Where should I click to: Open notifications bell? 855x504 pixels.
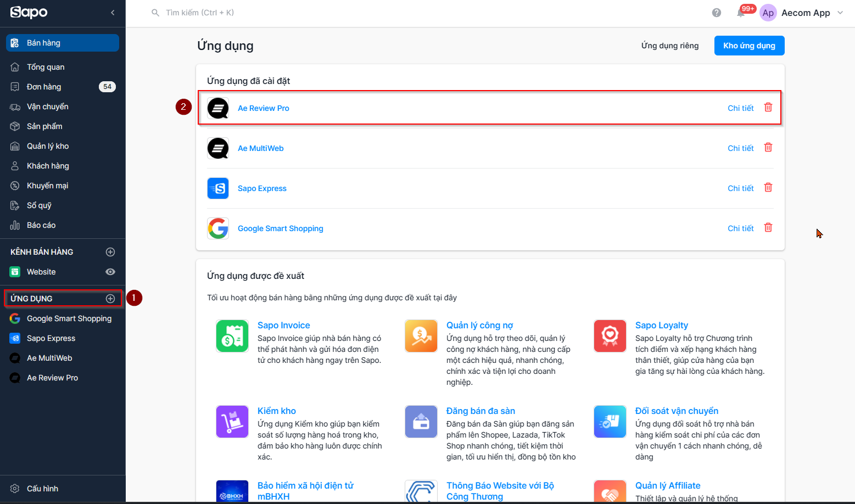pyautogui.click(x=741, y=13)
